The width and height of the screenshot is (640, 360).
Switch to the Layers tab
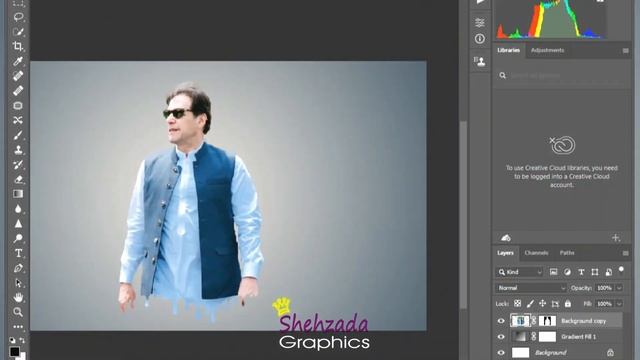[x=505, y=253]
